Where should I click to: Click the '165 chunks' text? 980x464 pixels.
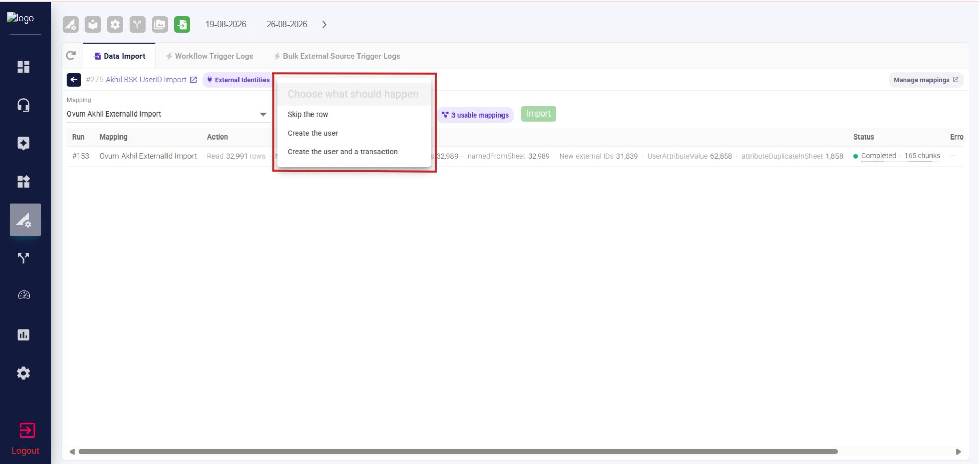922,156
